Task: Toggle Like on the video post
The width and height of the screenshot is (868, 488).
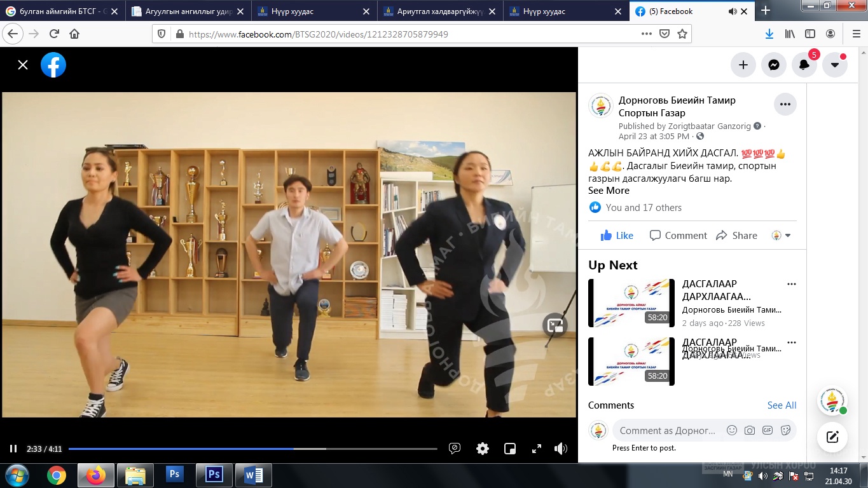Action: [617, 236]
